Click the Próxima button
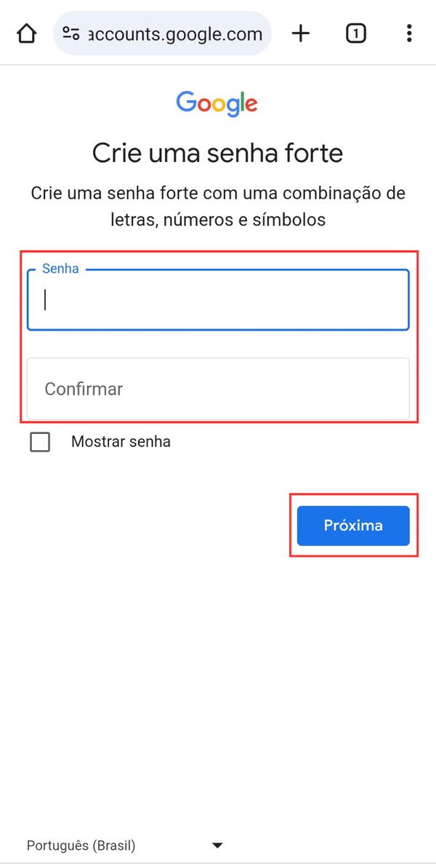 [x=353, y=526]
